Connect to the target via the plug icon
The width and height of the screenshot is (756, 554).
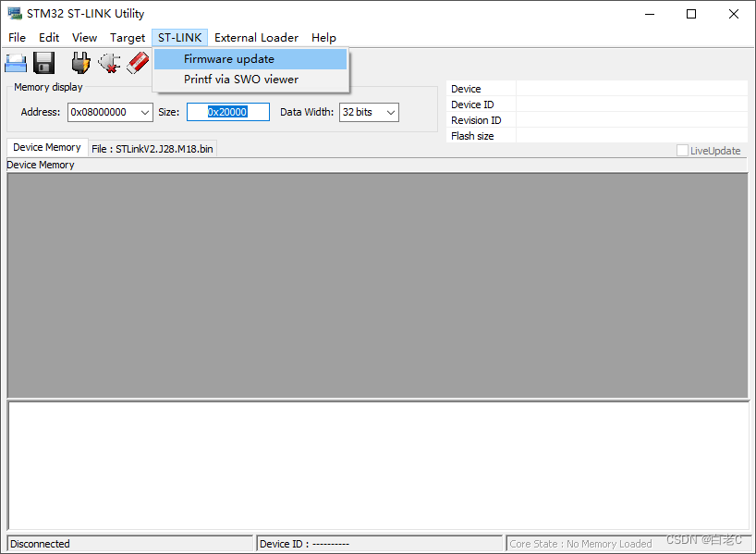pos(79,62)
